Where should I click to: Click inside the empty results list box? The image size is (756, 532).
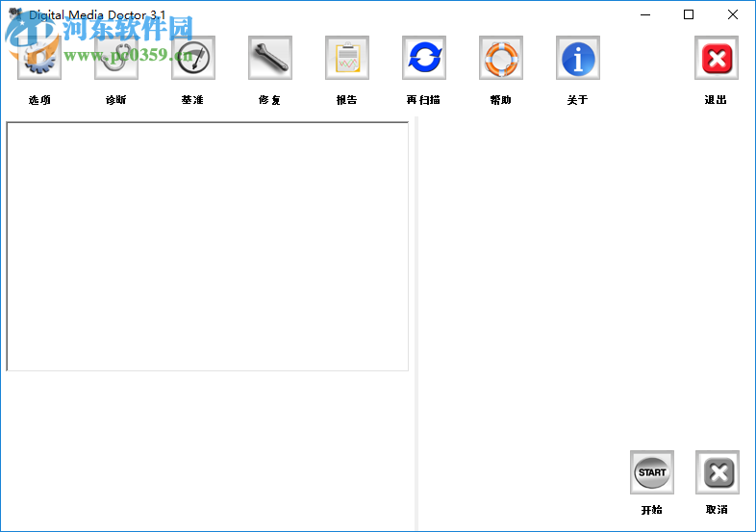208,246
